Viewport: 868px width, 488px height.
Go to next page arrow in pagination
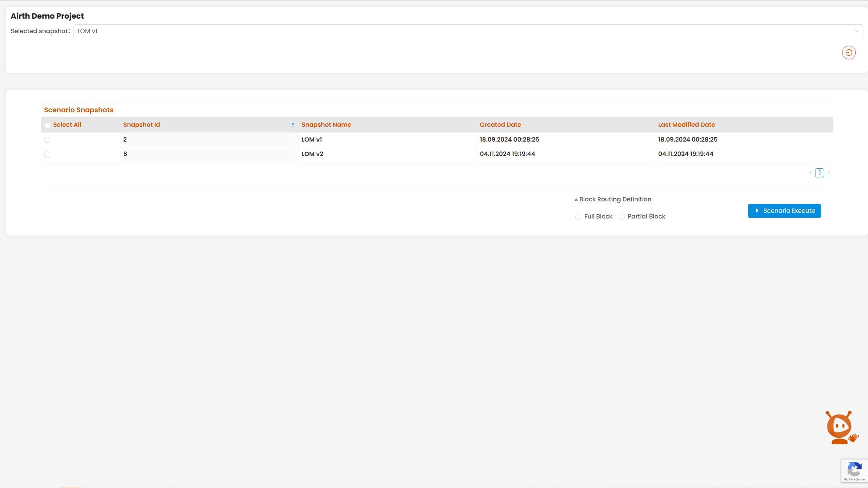pos(829,173)
